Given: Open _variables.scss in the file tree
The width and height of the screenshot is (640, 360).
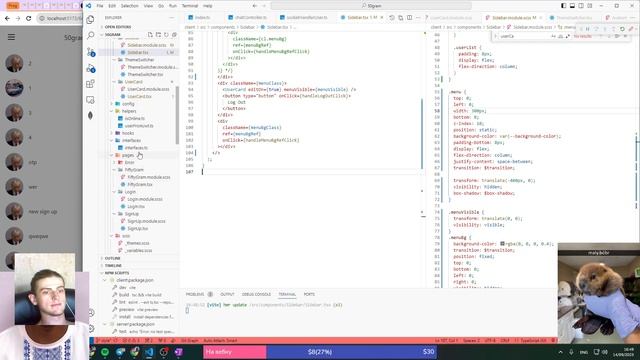Looking at the screenshot, I should click(139, 251).
